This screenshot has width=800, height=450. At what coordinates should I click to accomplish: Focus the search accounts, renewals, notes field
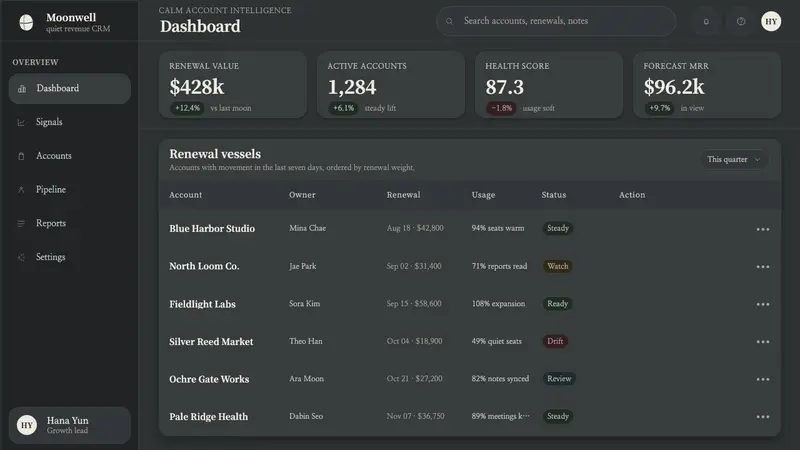point(556,21)
